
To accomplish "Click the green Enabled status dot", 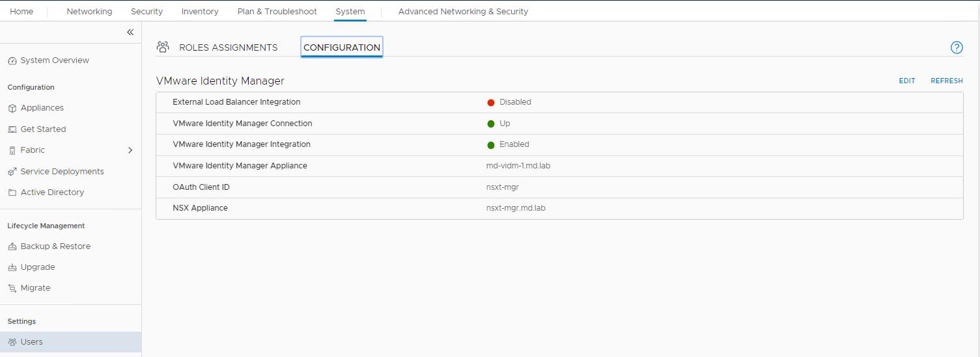I will [491, 145].
